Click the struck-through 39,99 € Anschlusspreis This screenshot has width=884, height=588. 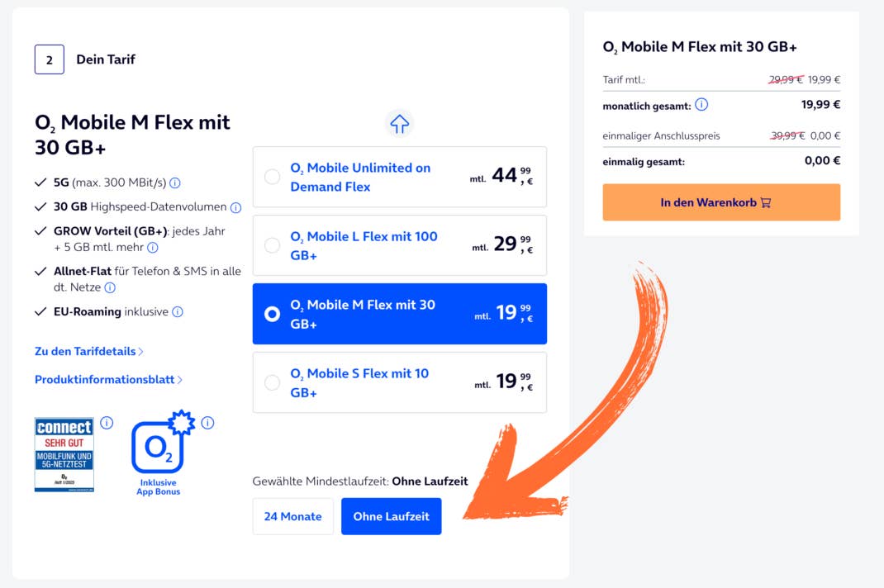[x=787, y=135]
